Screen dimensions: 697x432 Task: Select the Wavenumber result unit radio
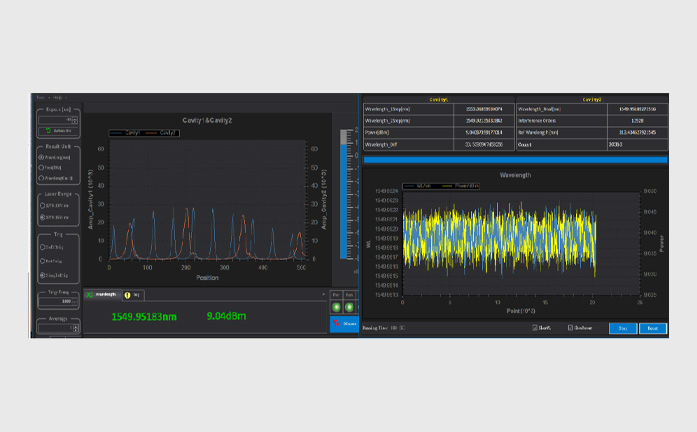point(41,178)
